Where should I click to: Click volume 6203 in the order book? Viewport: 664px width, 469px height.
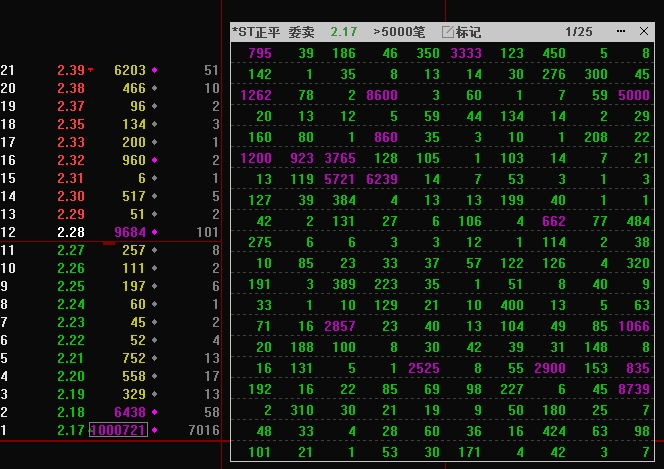130,70
